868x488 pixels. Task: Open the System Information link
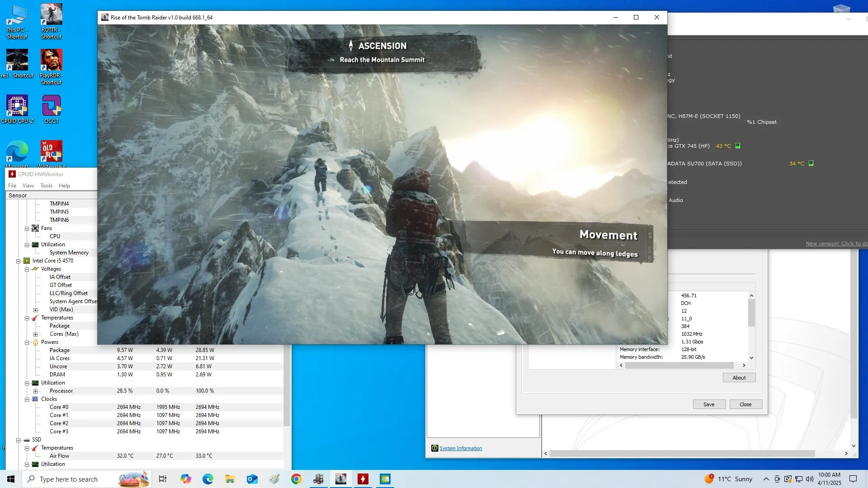coord(461,448)
